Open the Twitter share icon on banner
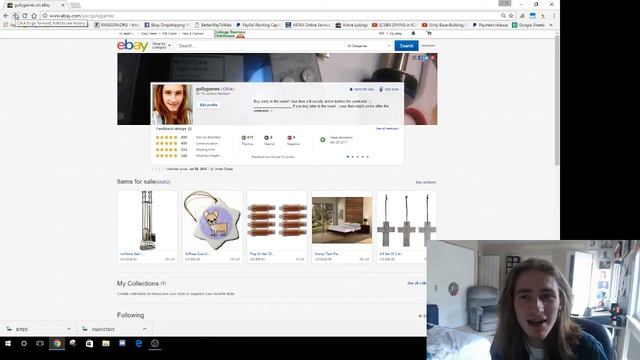 pos(426,58)
